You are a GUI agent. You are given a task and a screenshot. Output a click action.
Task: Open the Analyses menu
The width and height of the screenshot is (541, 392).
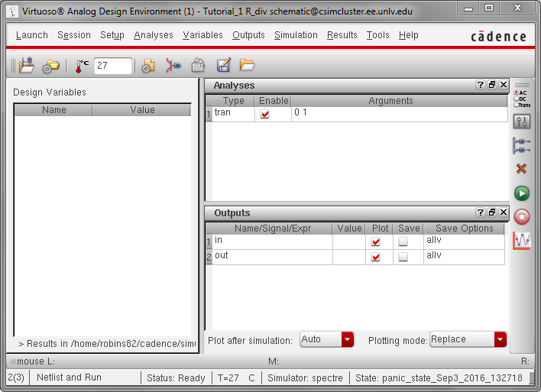point(153,35)
